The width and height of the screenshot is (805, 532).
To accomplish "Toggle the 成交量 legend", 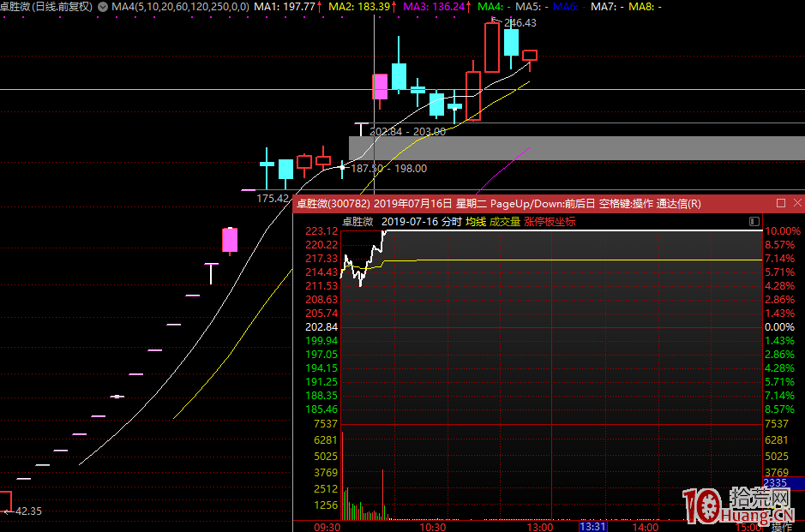I will point(505,222).
